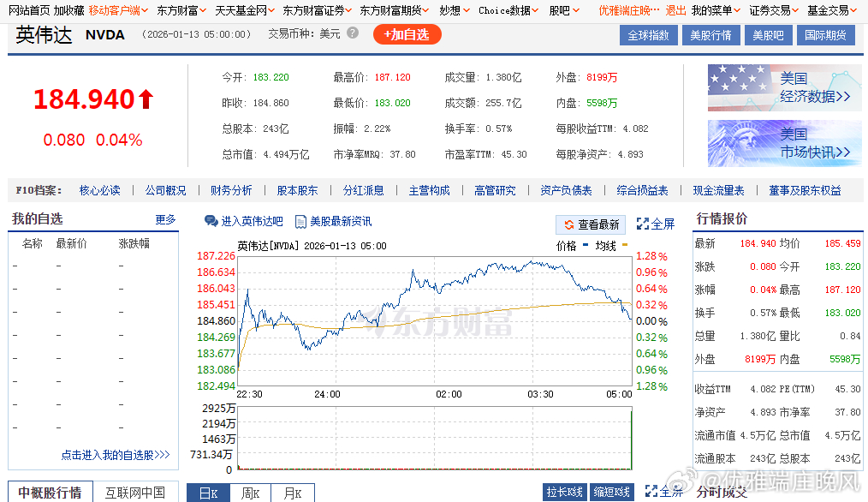The width and height of the screenshot is (868, 502).
Task: Open 证券交易 dropdown
Action: 774,10
